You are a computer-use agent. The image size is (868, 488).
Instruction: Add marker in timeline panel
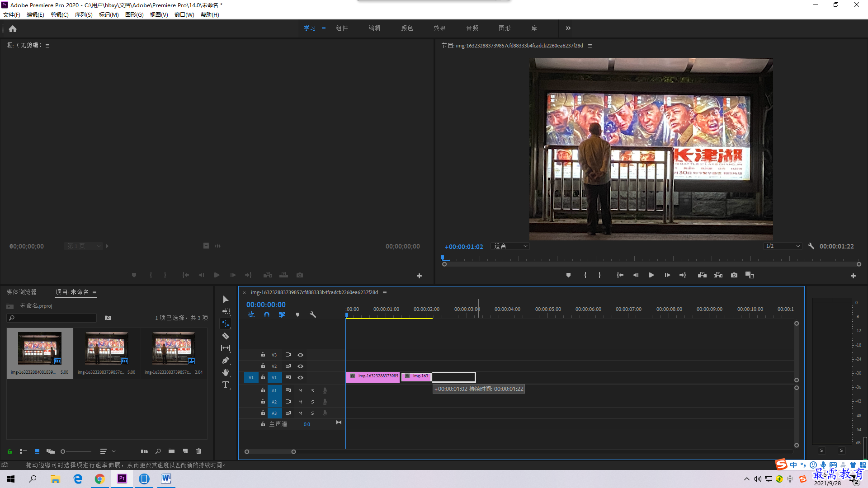[x=297, y=314]
